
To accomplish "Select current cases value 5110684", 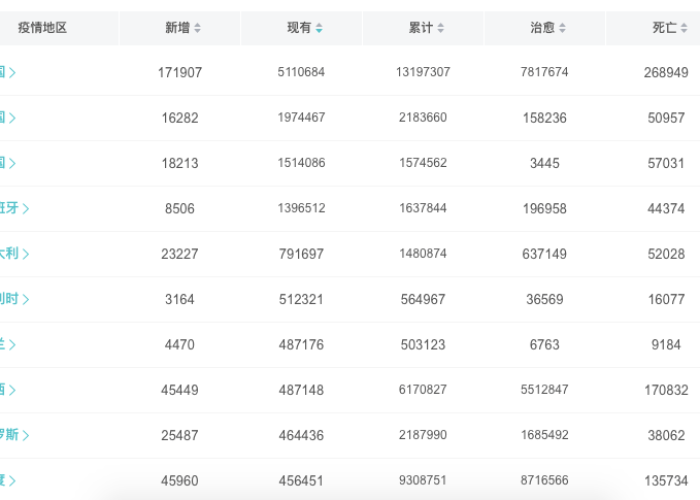I will click(x=301, y=72).
